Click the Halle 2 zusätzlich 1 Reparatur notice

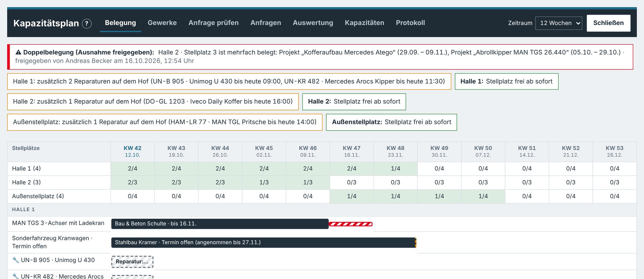153,101
